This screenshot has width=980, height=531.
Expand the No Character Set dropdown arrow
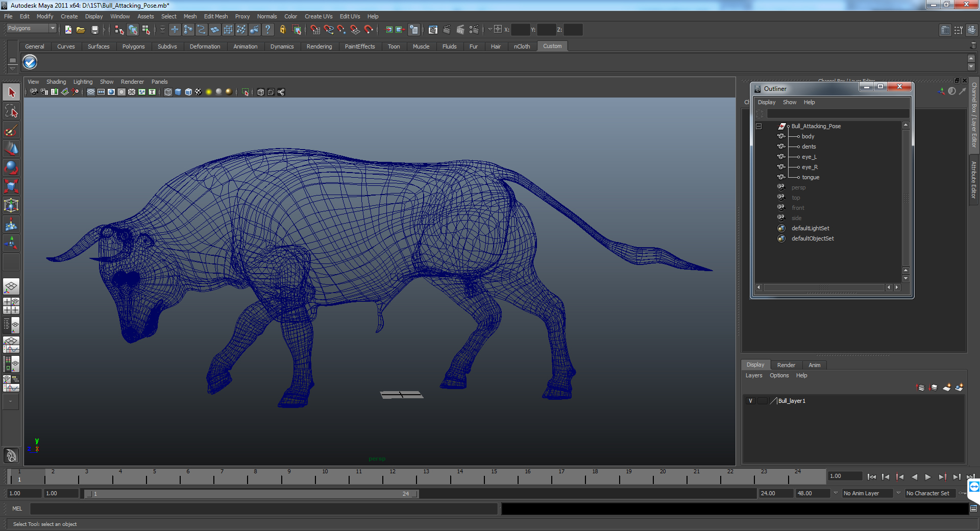point(898,493)
